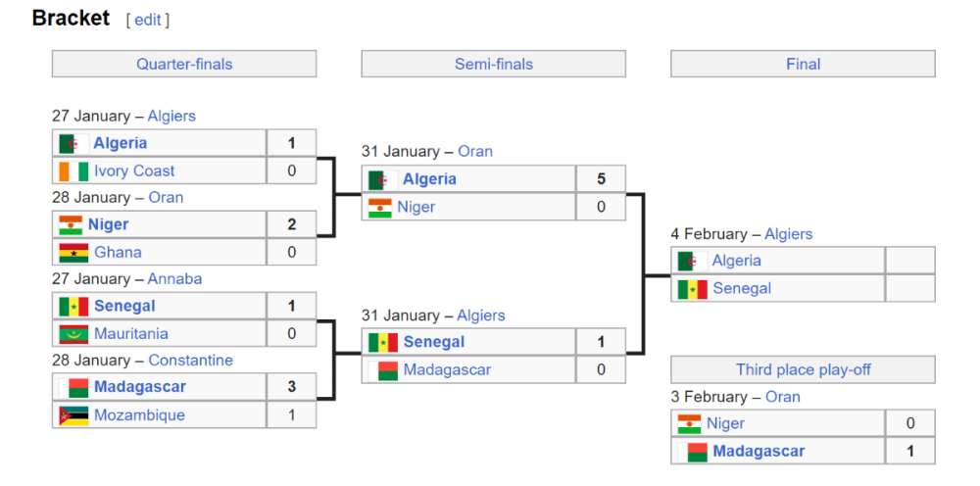Click the Ivory Coast flag icon

tap(73, 170)
